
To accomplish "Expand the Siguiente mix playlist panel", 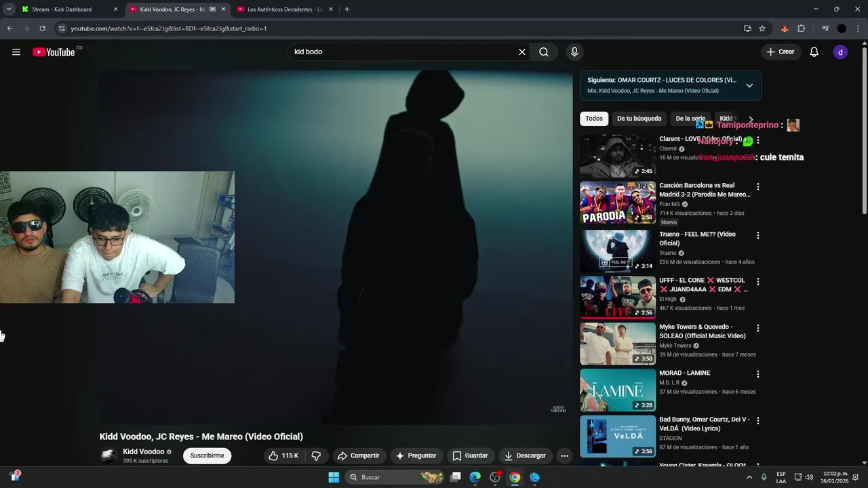I will (749, 85).
